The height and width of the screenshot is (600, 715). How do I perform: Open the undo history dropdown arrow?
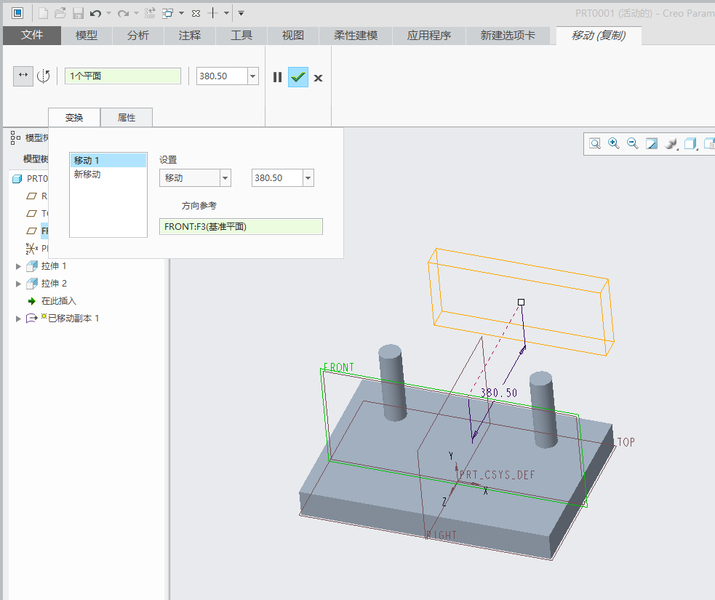(x=109, y=13)
